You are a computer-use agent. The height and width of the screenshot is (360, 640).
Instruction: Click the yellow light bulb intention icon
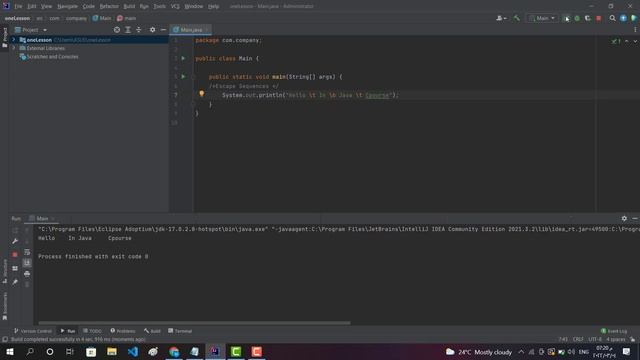(x=202, y=93)
